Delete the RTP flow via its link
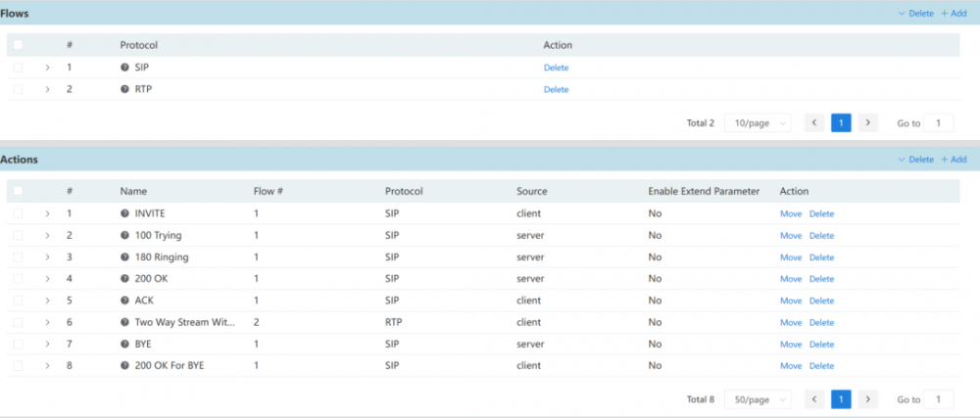Viewport: 980px width, 418px height. tap(557, 89)
